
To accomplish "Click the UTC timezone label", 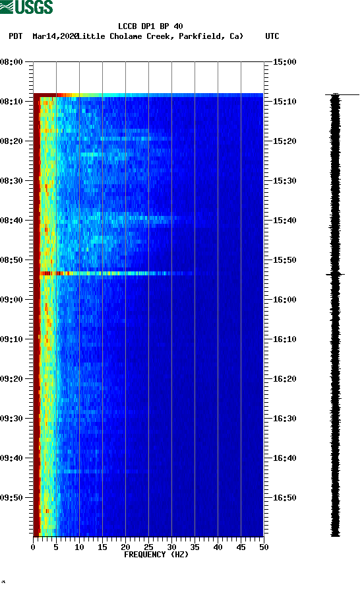I will pos(272,36).
